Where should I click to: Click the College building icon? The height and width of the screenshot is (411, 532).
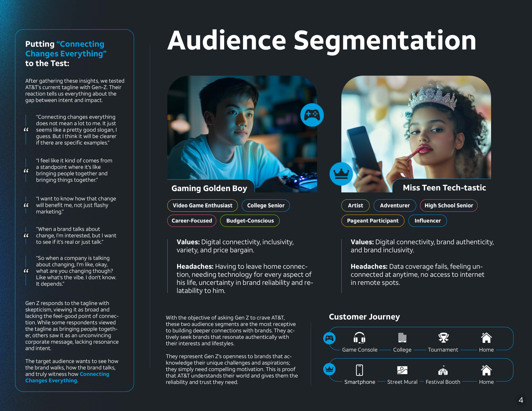tap(402, 338)
